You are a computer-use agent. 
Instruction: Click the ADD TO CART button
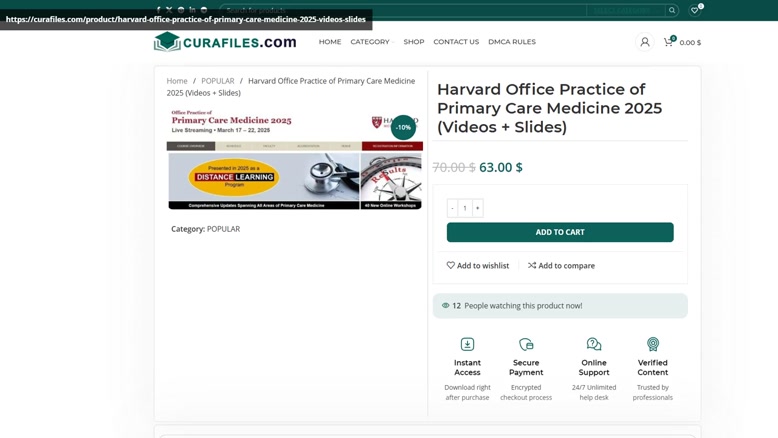(x=560, y=232)
